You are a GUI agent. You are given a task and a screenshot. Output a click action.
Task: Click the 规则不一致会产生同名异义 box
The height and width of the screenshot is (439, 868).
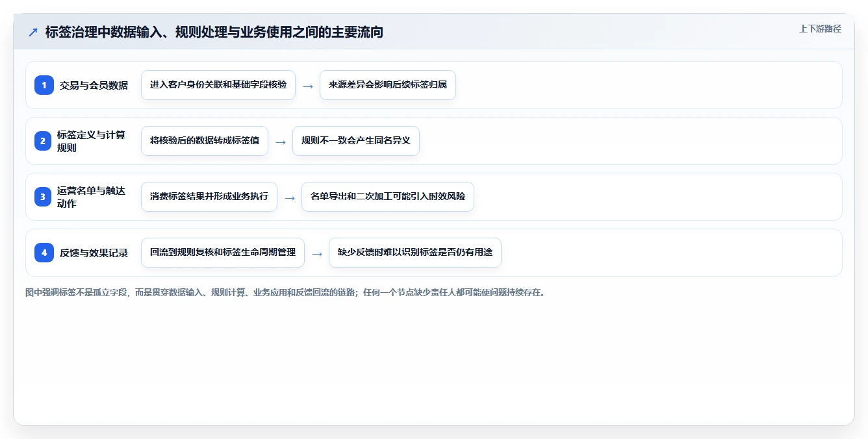(356, 141)
